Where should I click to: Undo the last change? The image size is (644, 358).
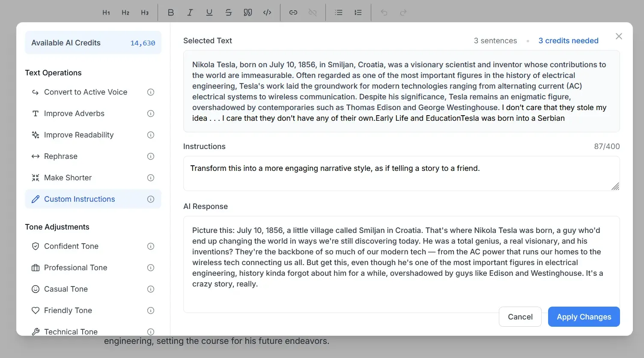point(384,12)
